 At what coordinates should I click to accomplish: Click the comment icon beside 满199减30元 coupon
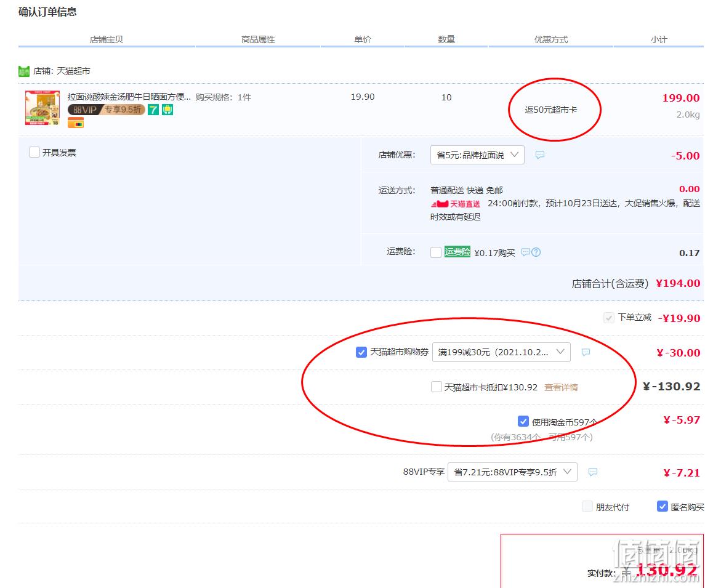pos(586,352)
